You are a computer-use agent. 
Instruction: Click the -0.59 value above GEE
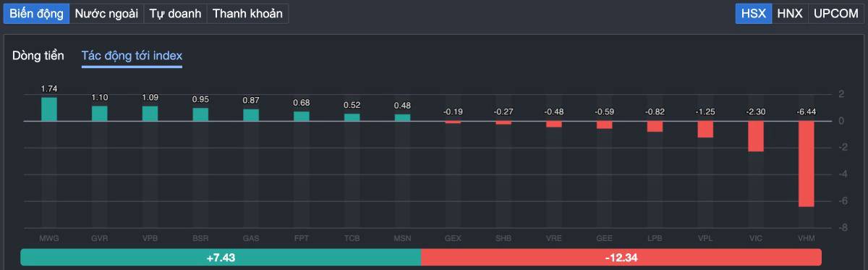604,111
